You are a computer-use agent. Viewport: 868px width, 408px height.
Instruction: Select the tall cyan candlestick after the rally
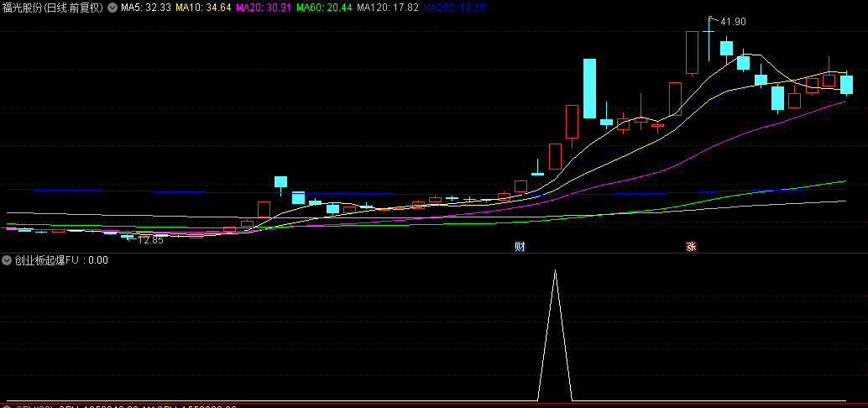[x=589, y=89]
